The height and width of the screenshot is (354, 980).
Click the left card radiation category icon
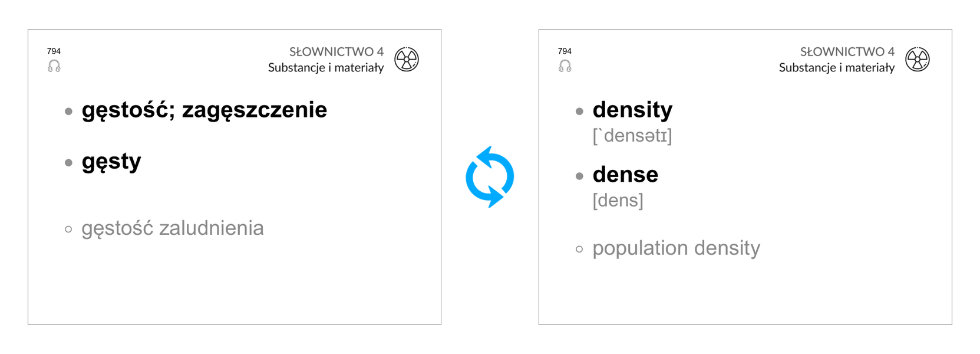click(407, 59)
